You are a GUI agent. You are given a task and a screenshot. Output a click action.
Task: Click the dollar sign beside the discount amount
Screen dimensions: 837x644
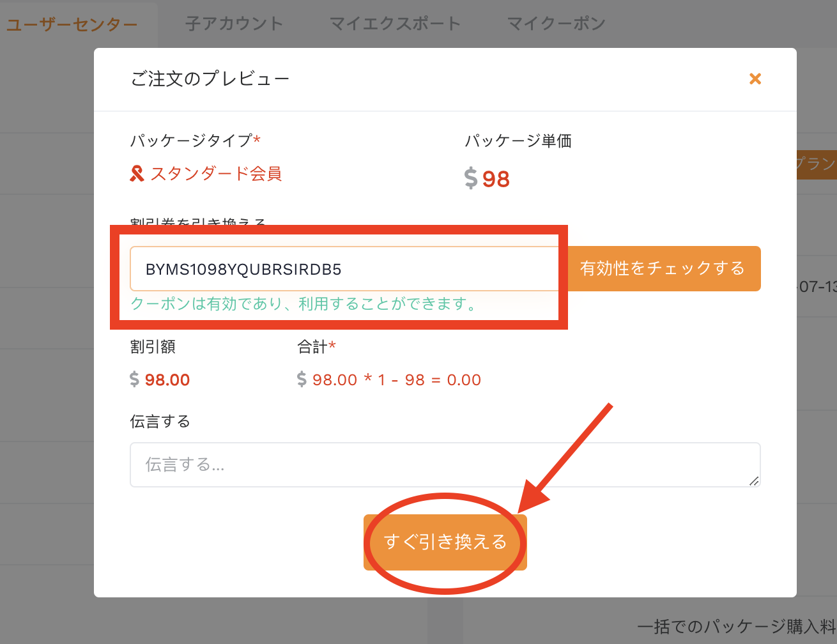click(x=134, y=380)
